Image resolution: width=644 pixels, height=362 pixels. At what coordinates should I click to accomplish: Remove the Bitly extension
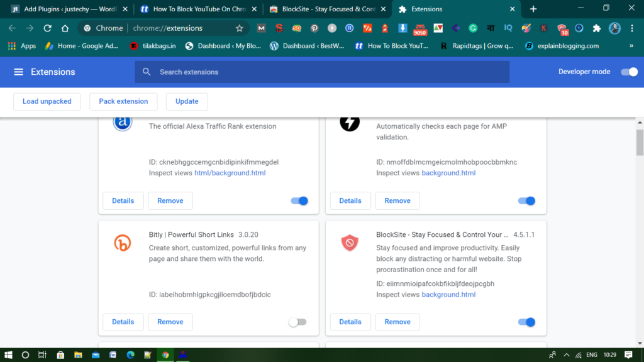click(170, 322)
